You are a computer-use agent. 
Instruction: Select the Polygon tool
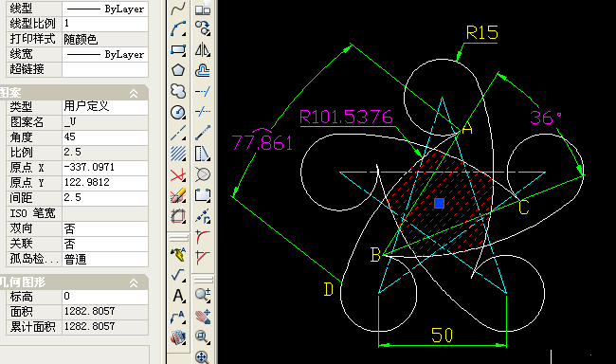tap(178, 70)
